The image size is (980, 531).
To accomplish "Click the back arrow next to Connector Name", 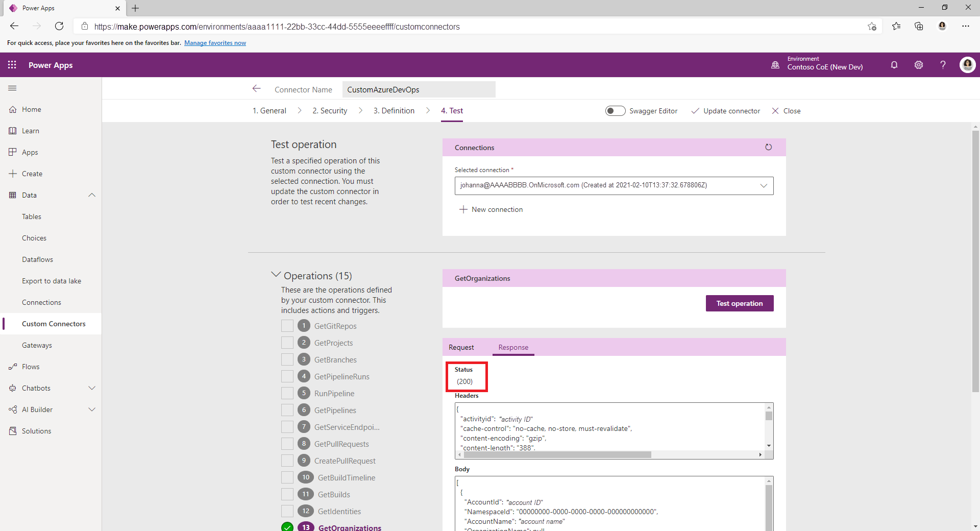I will click(256, 88).
